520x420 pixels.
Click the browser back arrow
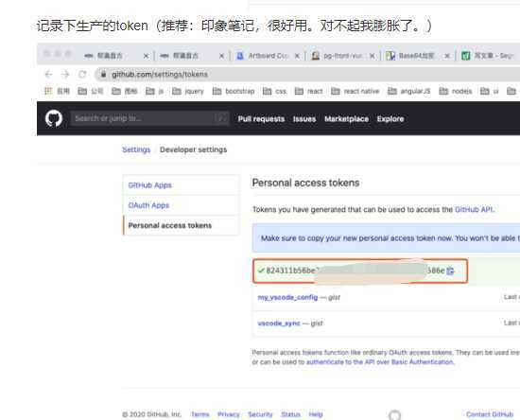coord(48,75)
